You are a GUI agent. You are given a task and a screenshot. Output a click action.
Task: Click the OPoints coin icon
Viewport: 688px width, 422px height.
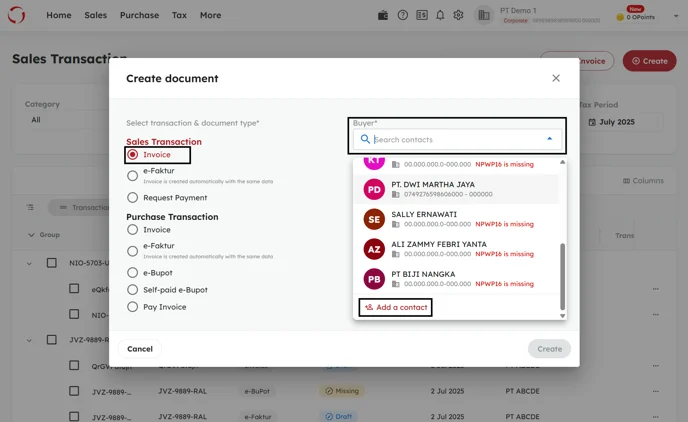click(x=620, y=17)
